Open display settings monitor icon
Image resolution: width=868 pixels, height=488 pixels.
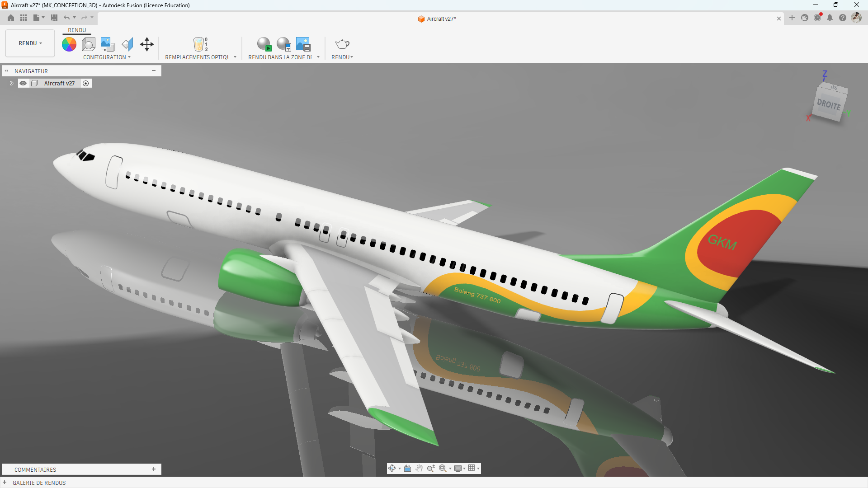[x=458, y=468]
